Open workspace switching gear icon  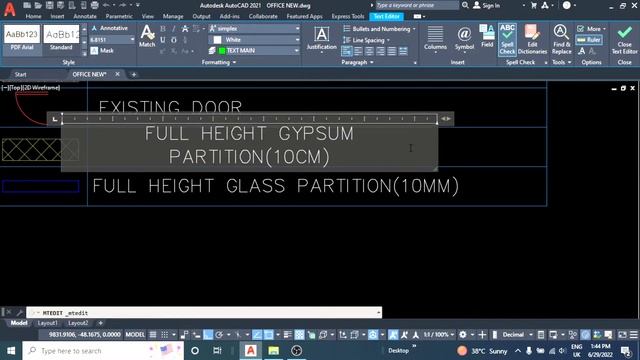[463, 335]
